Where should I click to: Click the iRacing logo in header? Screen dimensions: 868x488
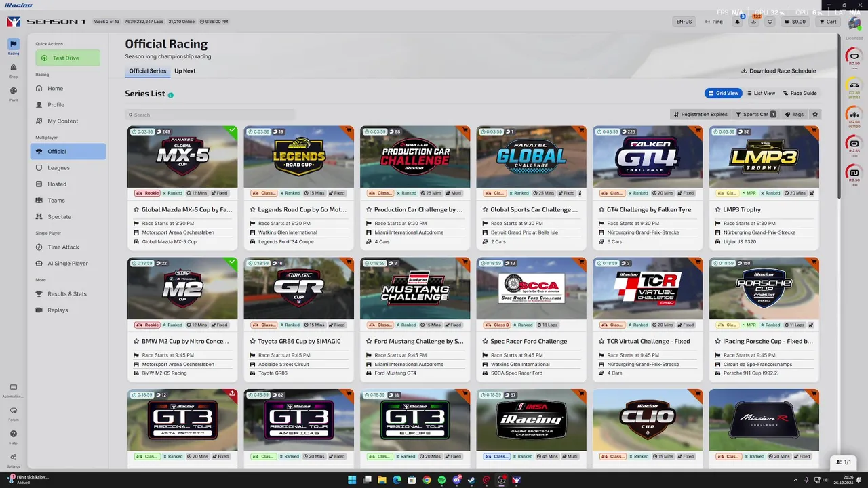coord(14,22)
